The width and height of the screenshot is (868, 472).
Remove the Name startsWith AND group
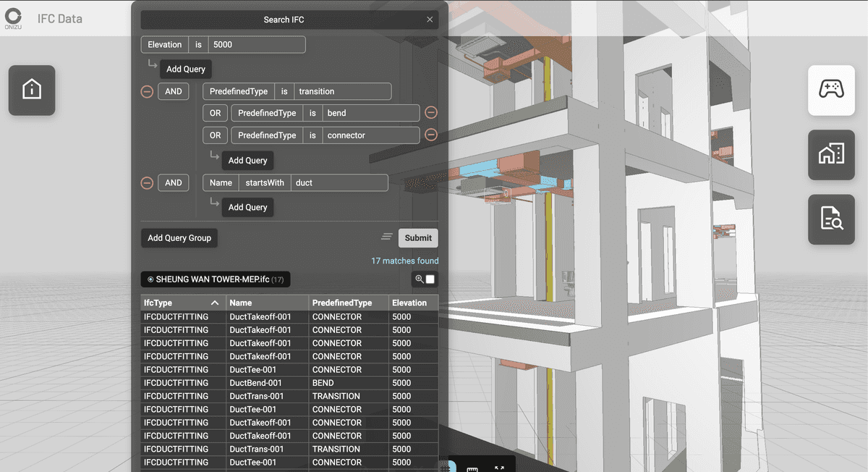pyautogui.click(x=147, y=183)
